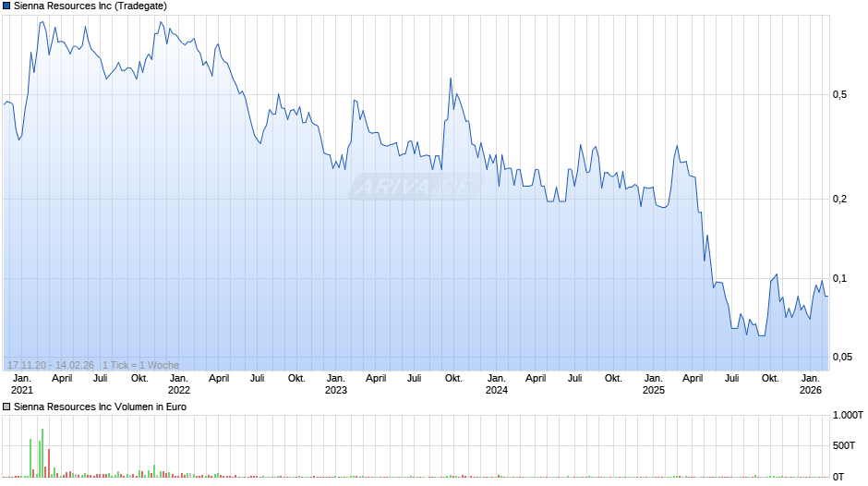Click the date range '17.11.20 - 14.02.26'
Image resolution: width=868 pixels, height=486 pixels.
51,365
